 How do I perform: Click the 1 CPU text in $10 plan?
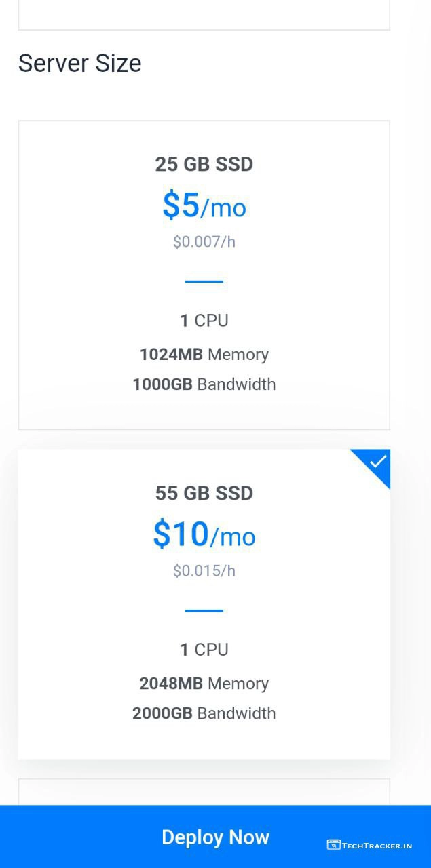(204, 649)
